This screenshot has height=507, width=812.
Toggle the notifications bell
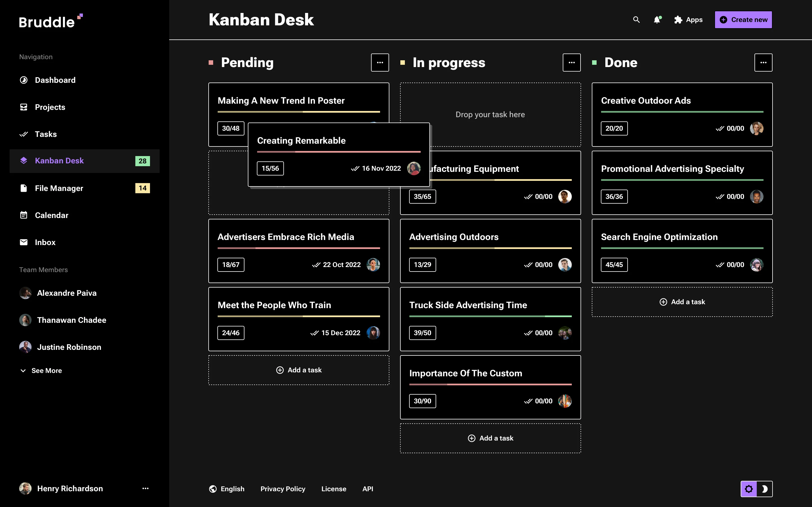(x=657, y=20)
